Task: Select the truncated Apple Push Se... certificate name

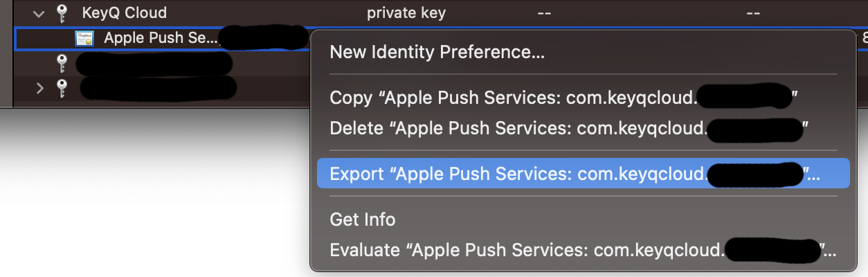Action: coord(161,38)
